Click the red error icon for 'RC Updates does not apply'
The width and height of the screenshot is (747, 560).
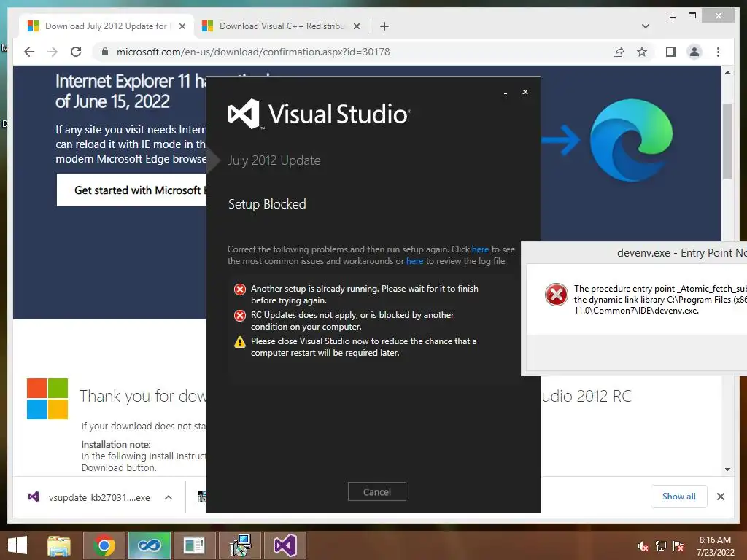(x=239, y=315)
